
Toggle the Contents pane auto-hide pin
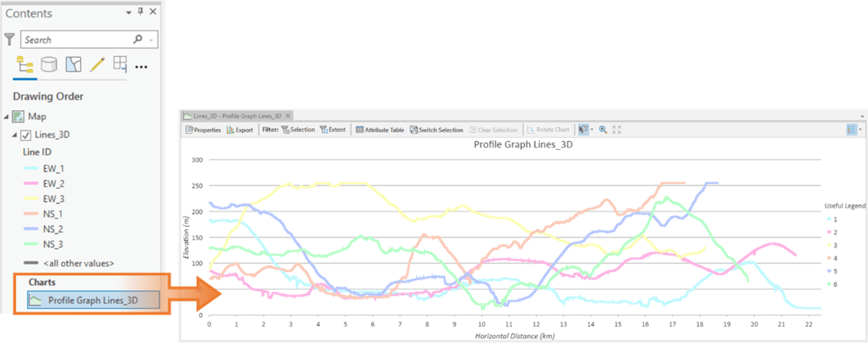[140, 12]
